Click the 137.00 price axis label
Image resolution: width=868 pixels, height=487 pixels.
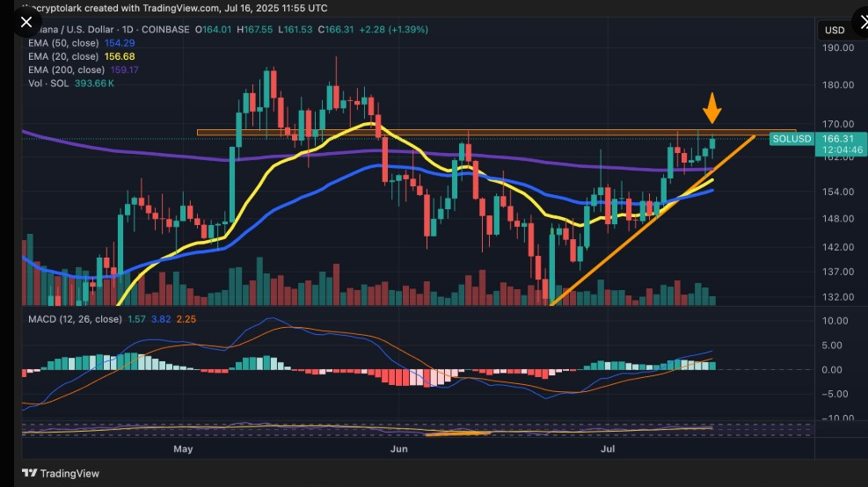click(x=838, y=272)
